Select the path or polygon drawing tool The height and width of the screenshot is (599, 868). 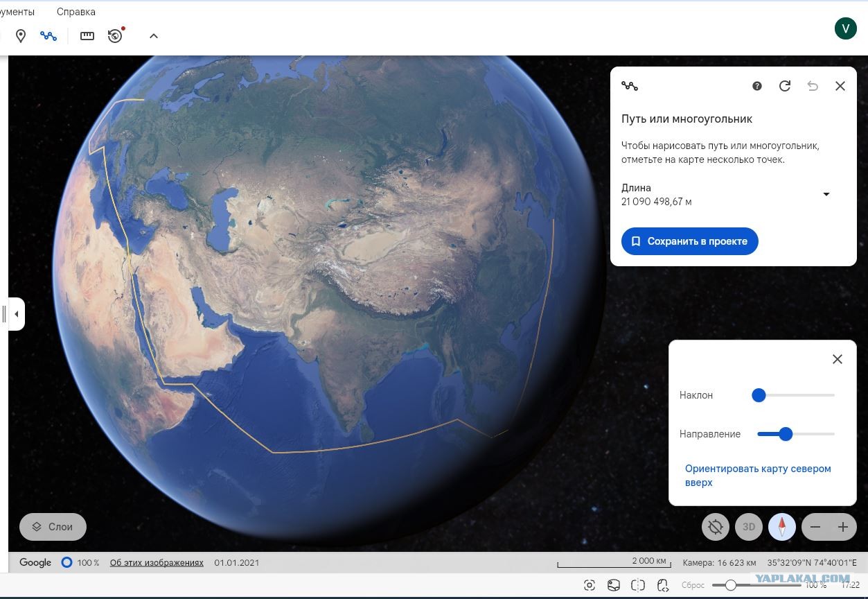[x=48, y=36]
